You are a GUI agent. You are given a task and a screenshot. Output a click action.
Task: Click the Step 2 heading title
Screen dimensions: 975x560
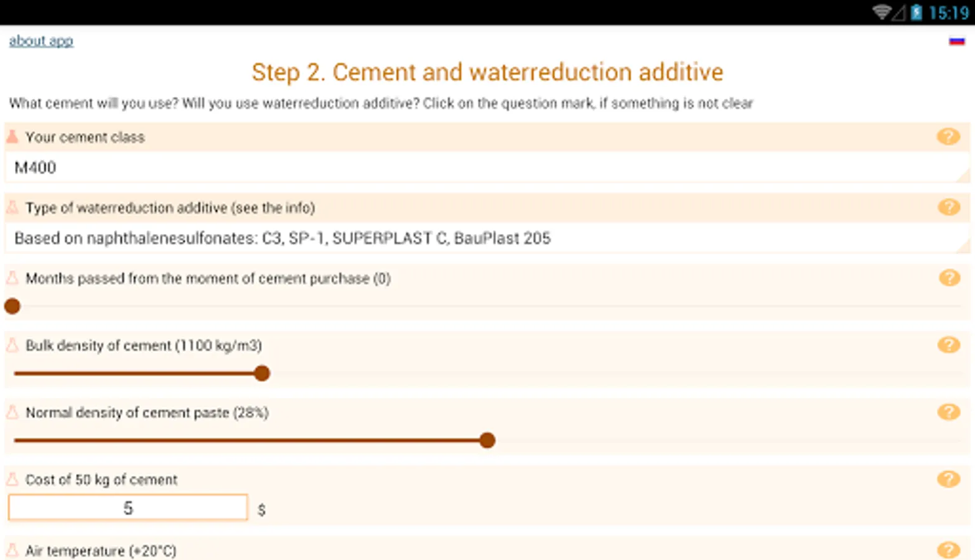point(487,72)
